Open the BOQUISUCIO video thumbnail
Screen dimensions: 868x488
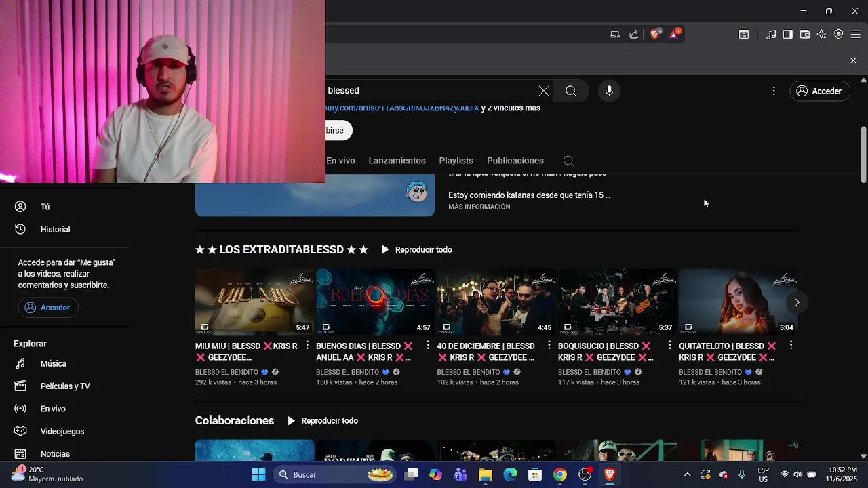(618, 302)
